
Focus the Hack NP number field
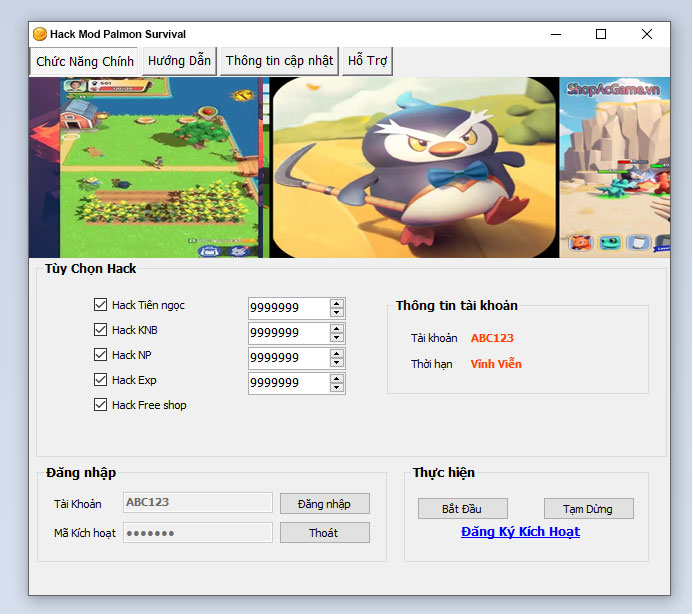289,358
